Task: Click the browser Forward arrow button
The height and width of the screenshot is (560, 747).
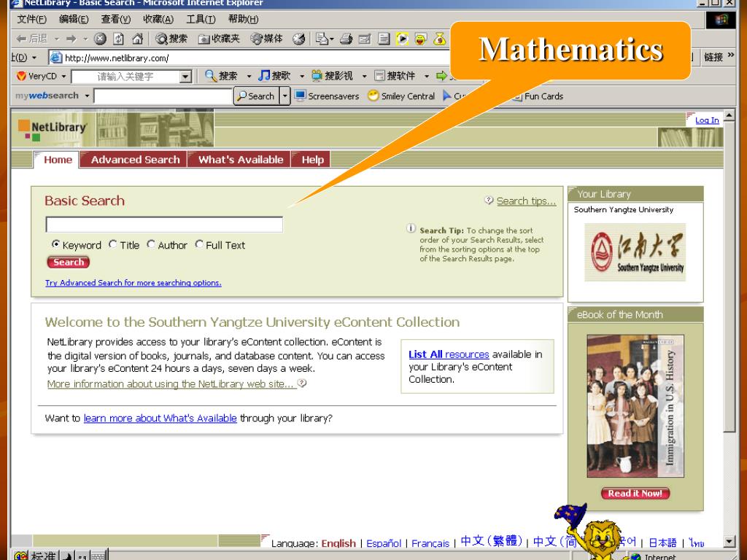Action: (71, 39)
